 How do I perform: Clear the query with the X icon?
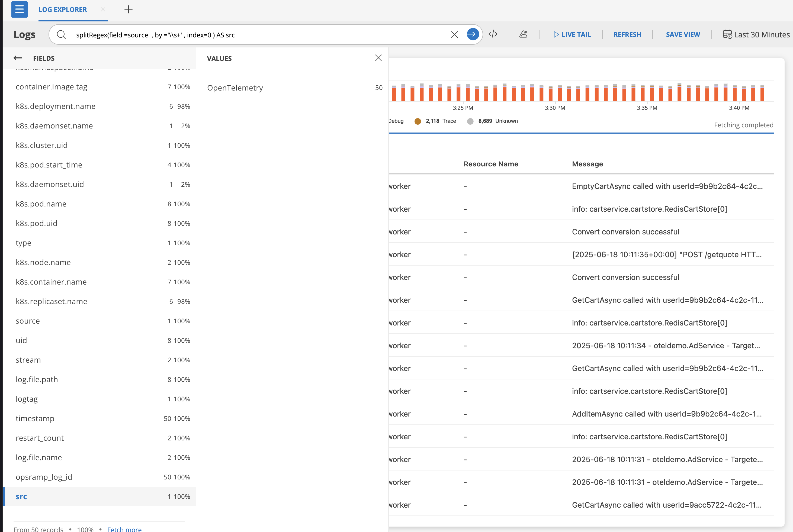point(454,35)
